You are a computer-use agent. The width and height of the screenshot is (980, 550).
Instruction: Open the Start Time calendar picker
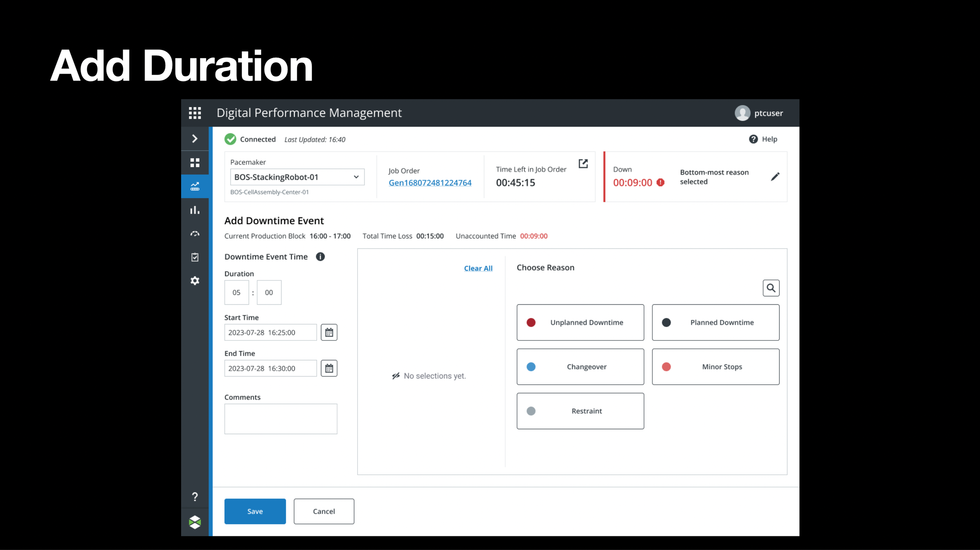coord(329,333)
